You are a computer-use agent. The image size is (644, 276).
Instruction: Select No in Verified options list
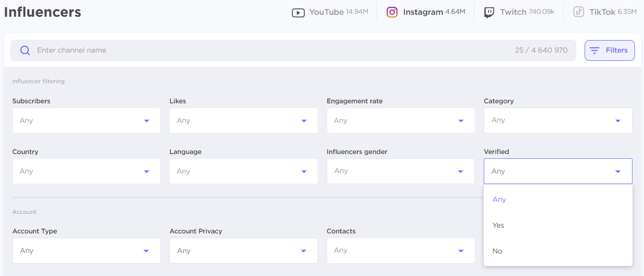tap(558, 251)
